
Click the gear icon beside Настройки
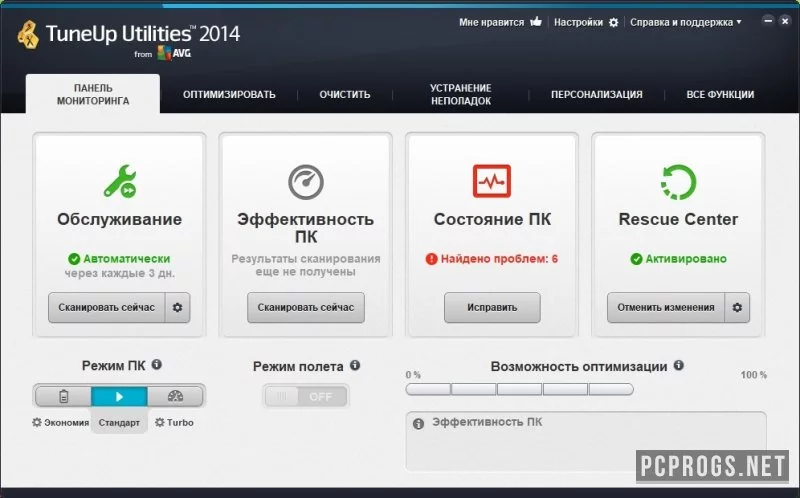614,22
